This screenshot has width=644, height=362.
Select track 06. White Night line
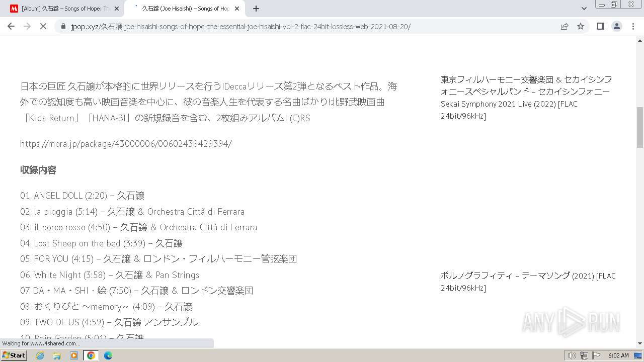point(110,275)
